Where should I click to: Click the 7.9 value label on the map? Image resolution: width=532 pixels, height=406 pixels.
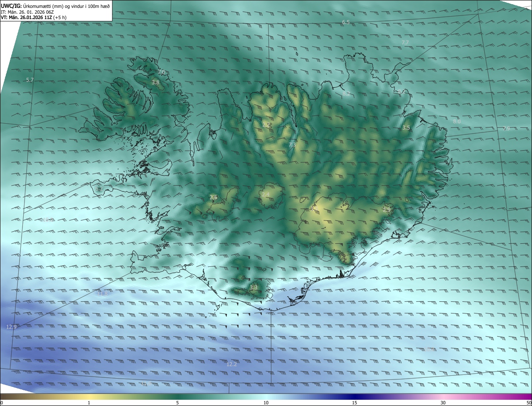point(506,129)
